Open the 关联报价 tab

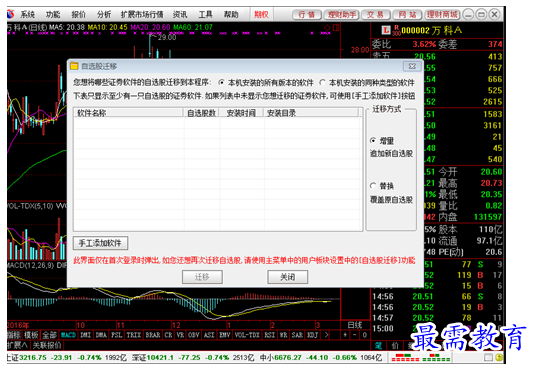[x=46, y=345]
